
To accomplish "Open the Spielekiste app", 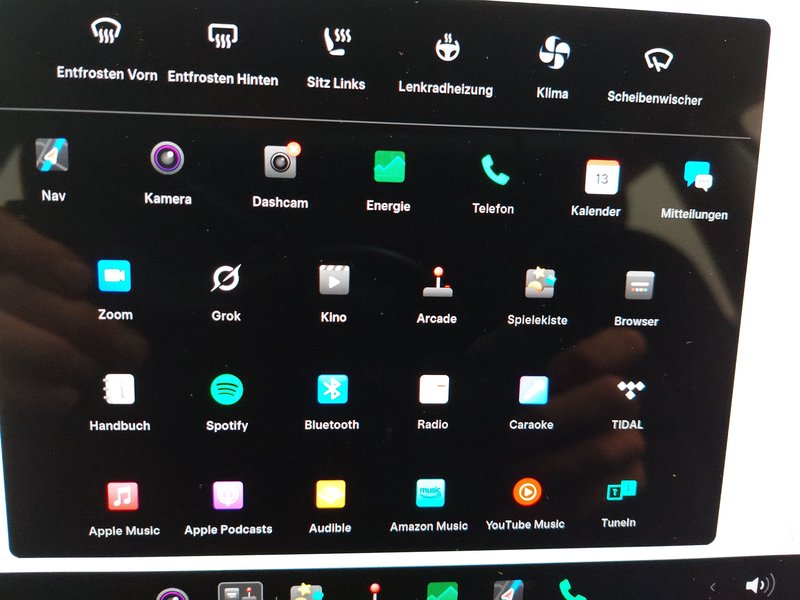I will (x=540, y=283).
